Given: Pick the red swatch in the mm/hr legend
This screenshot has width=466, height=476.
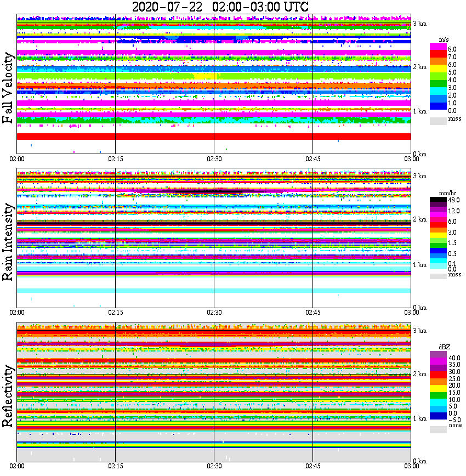Looking at the screenshot, I should pos(438,225).
